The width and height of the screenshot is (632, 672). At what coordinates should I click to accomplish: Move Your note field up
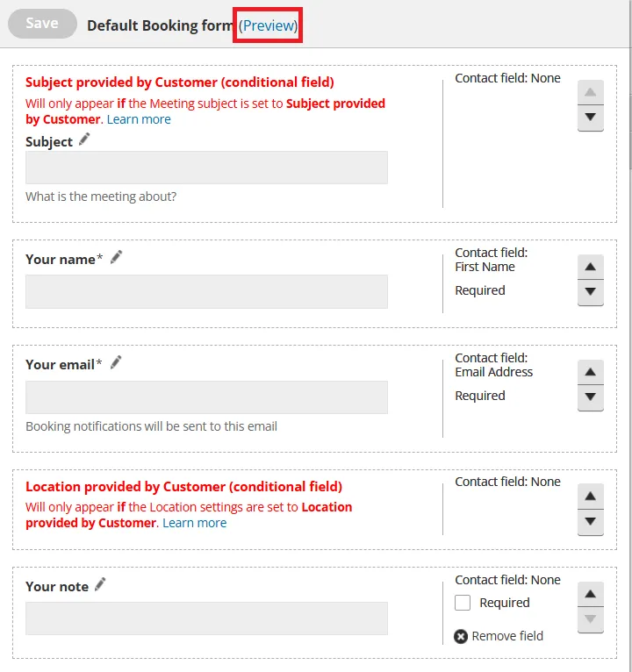[x=591, y=594]
